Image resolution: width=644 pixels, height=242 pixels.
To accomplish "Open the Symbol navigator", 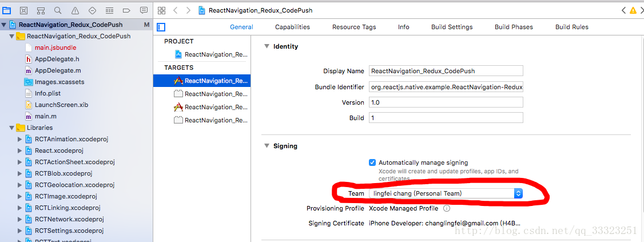I will click(x=41, y=10).
